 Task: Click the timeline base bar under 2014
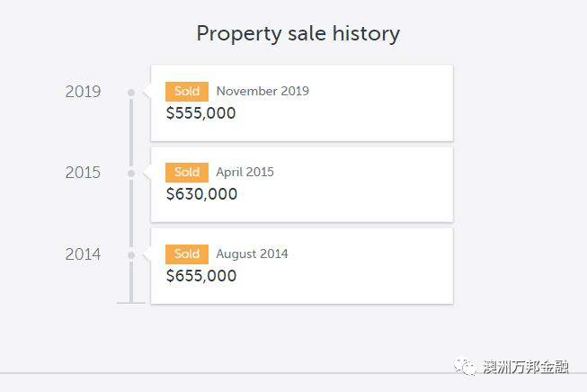tap(131, 302)
